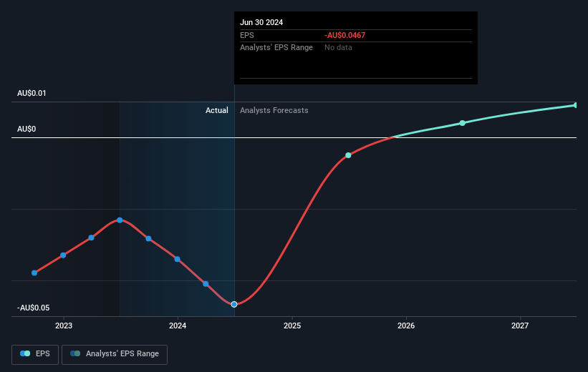Click the Actual section label
Viewport: 588px width, 372px height.
(x=217, y=110)
